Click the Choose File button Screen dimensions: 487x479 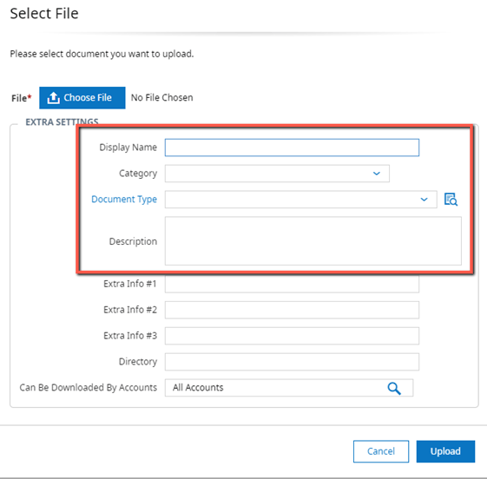click(82, 98)
